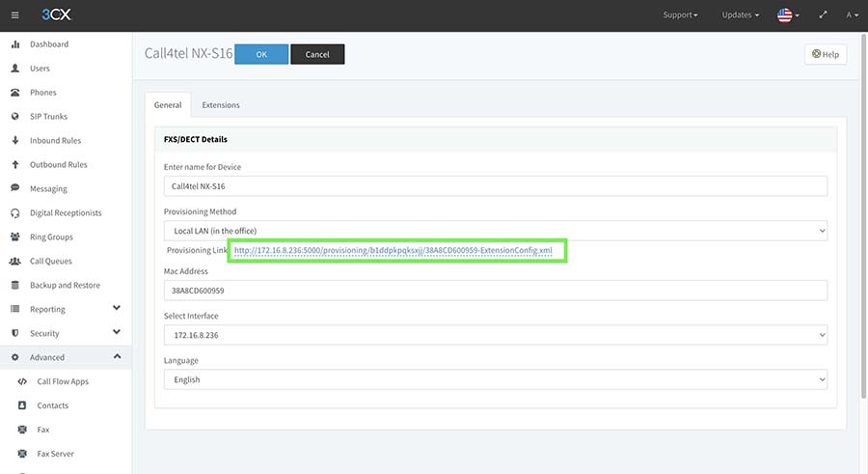The image size is (868, 474).
Task: Switch to the Extensions tab
Action: (x=221, y=105)
